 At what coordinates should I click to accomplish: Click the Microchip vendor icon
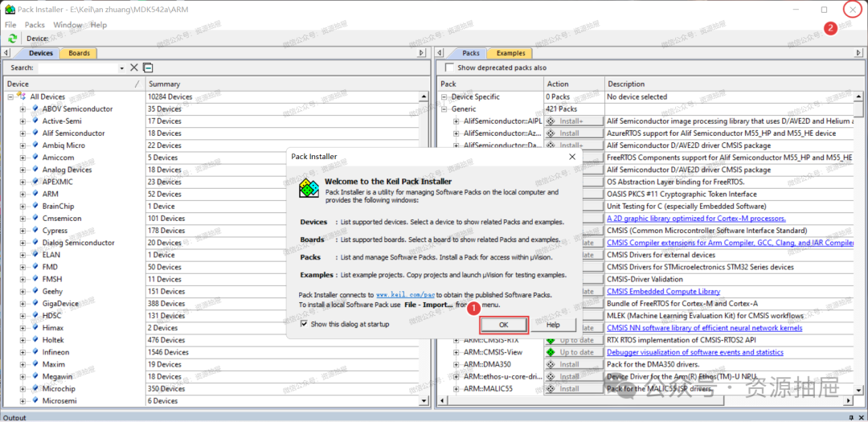tap(35, 389)
